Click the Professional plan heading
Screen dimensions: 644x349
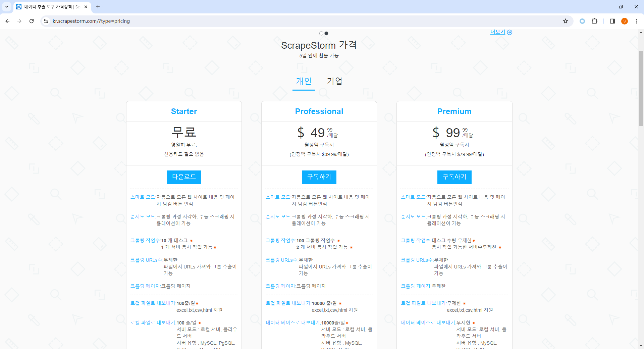pyautogui.click(x=319, y=111)
